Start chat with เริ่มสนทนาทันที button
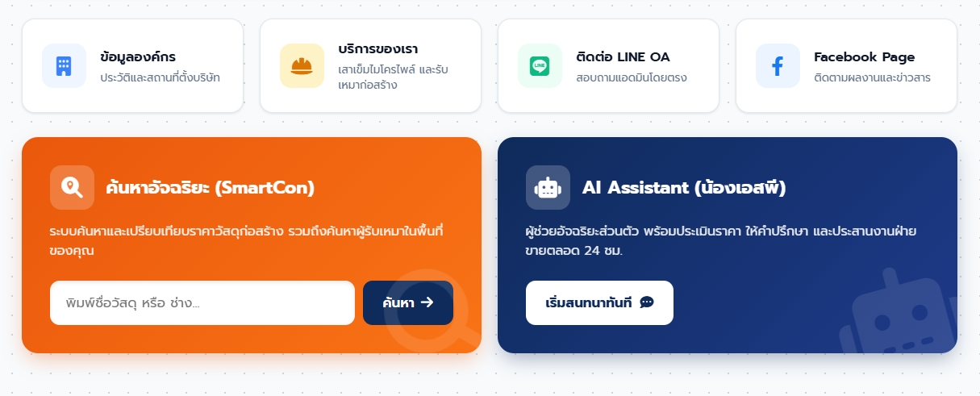Screen dimensions: 980x396 pyautogui.click(x=599, y=302)
